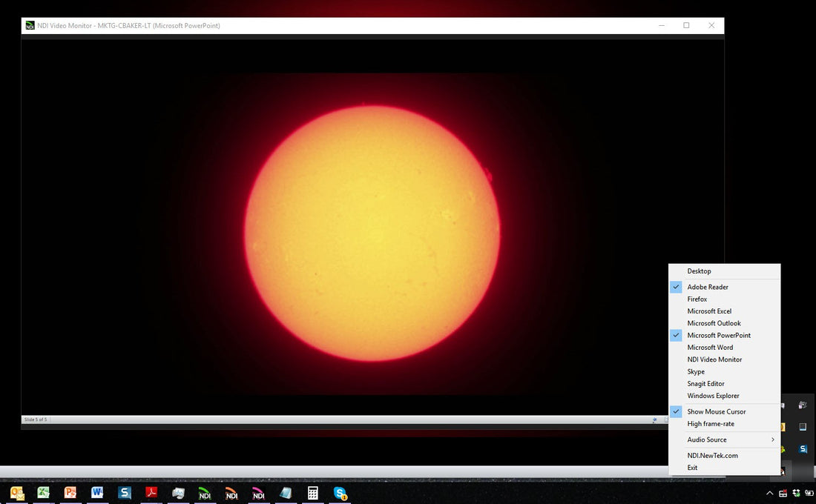Open Calculator from the taskbar
The width and height of the screenshot is (816, 504).
coord(313,493)
